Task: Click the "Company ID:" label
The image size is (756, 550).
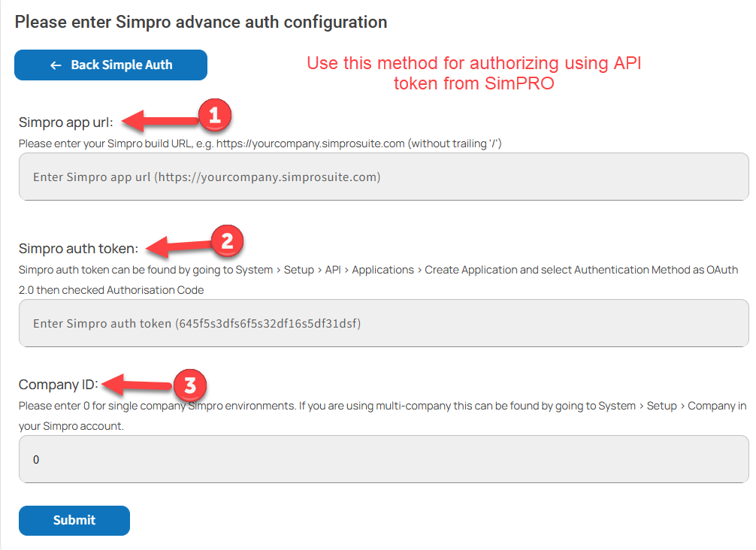Action: pos(59,385)
